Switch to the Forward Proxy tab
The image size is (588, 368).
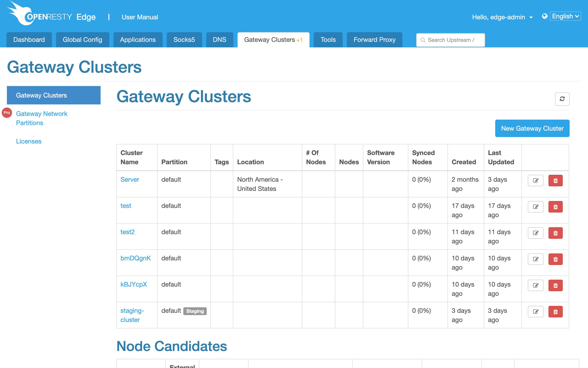pos(374,40)
